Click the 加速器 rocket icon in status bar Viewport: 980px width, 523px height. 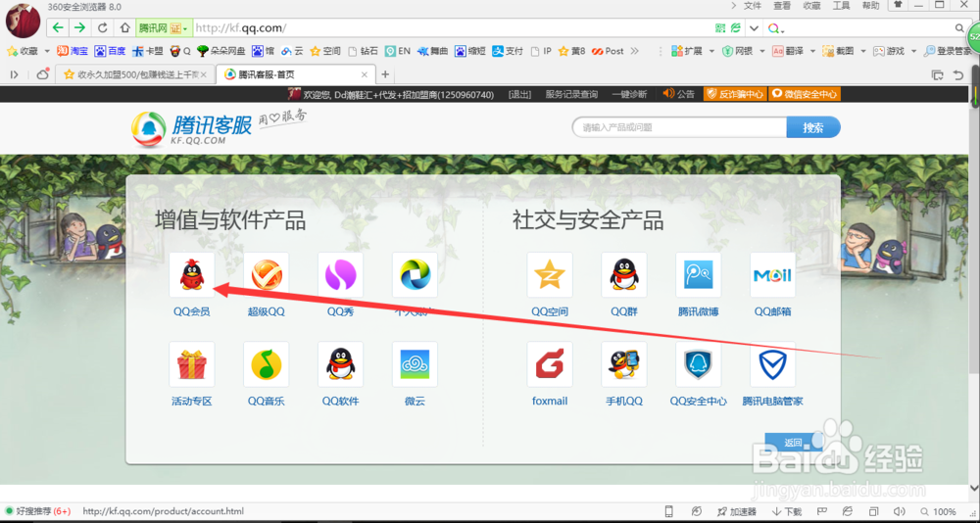[738, 511]
